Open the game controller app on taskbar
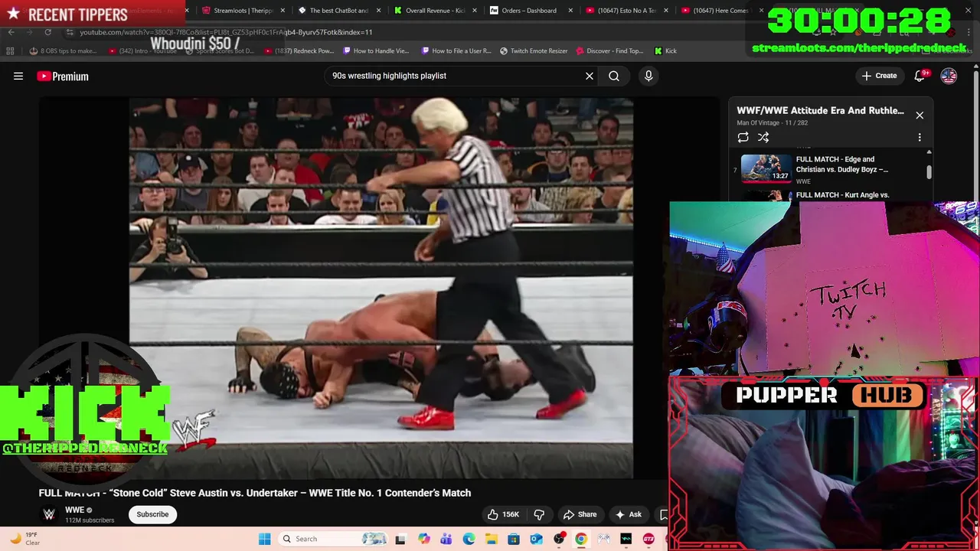Screen dimensions: 980x551 [x=603, y=539]
